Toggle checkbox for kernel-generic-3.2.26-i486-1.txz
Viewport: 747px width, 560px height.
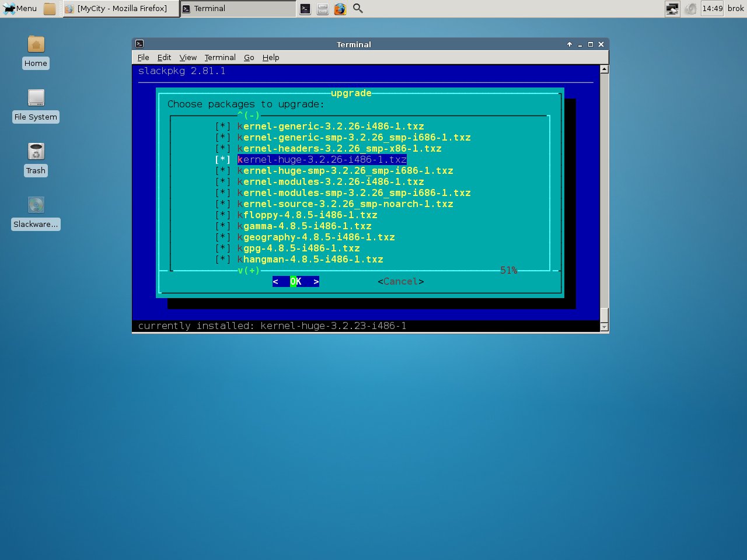[223, 127]
